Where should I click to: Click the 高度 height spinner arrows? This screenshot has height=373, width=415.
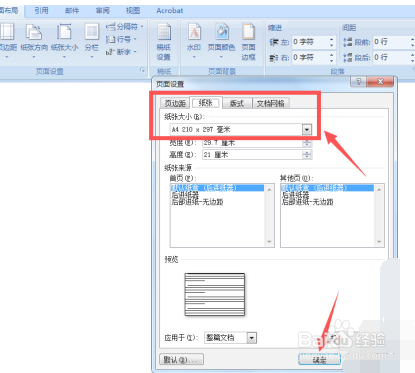(307, 155)
